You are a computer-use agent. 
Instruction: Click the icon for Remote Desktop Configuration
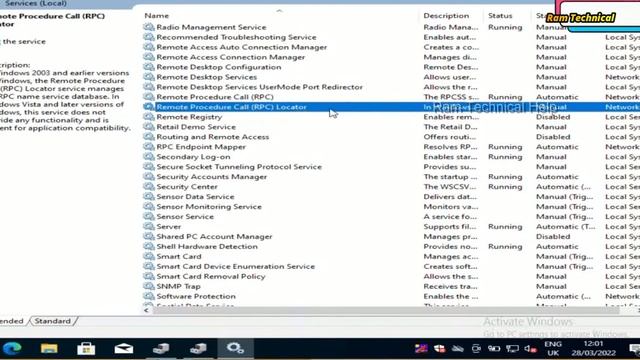[149, 67]
